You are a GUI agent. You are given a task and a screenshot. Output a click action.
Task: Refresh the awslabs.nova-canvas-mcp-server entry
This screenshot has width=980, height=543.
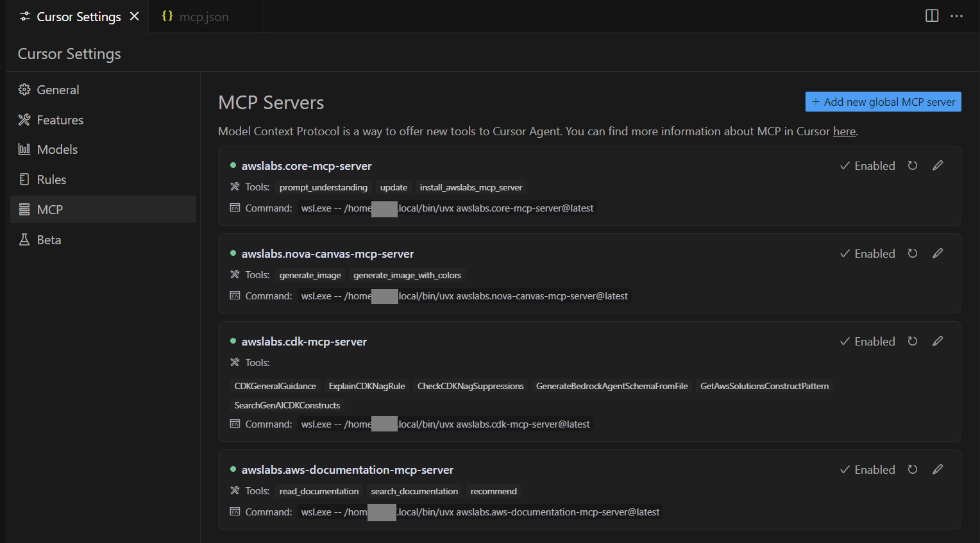click(913, 253)
